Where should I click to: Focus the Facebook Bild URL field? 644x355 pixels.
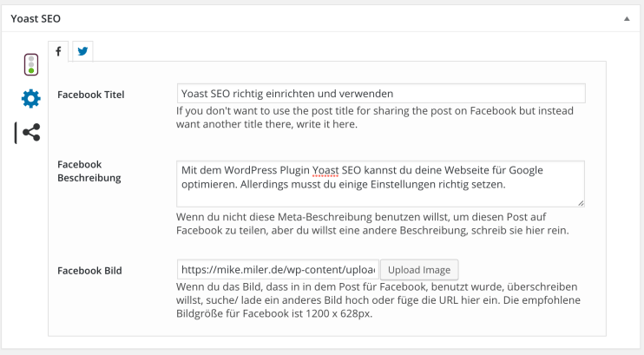coord(278,270)
